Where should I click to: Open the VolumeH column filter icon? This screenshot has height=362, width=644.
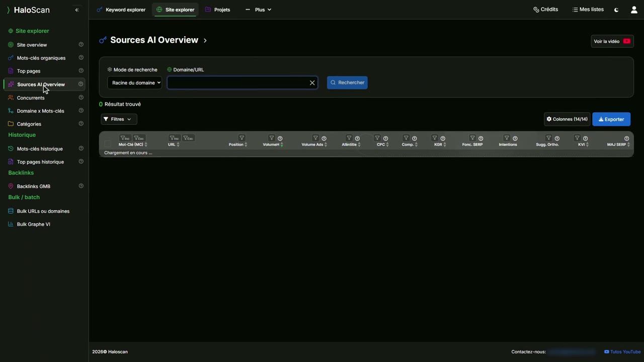tap(272, 138)
